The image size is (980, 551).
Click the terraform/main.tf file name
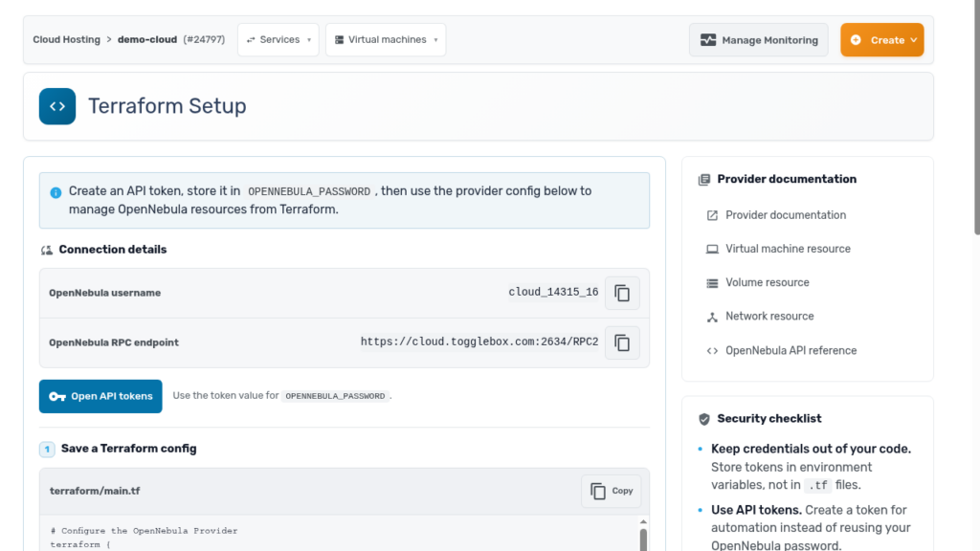coord(95,491)
